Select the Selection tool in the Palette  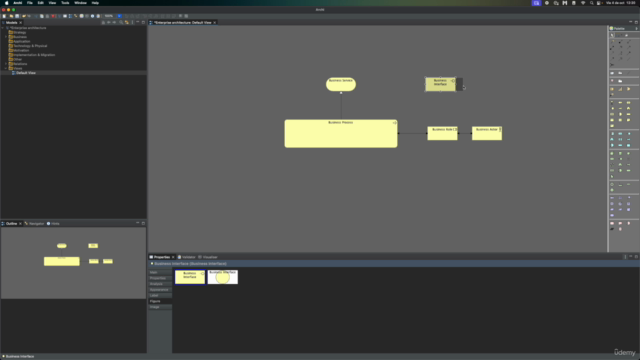click(x=612, y=36)
